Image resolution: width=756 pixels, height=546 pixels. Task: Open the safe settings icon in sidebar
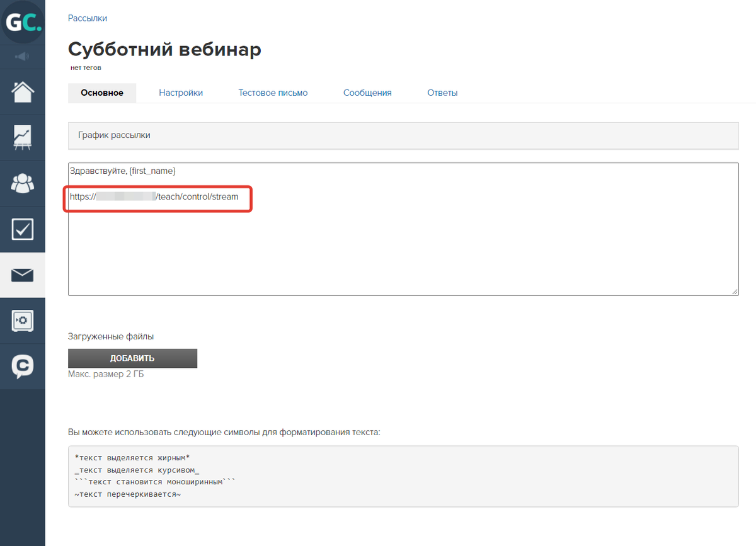(x=23, y=321)
